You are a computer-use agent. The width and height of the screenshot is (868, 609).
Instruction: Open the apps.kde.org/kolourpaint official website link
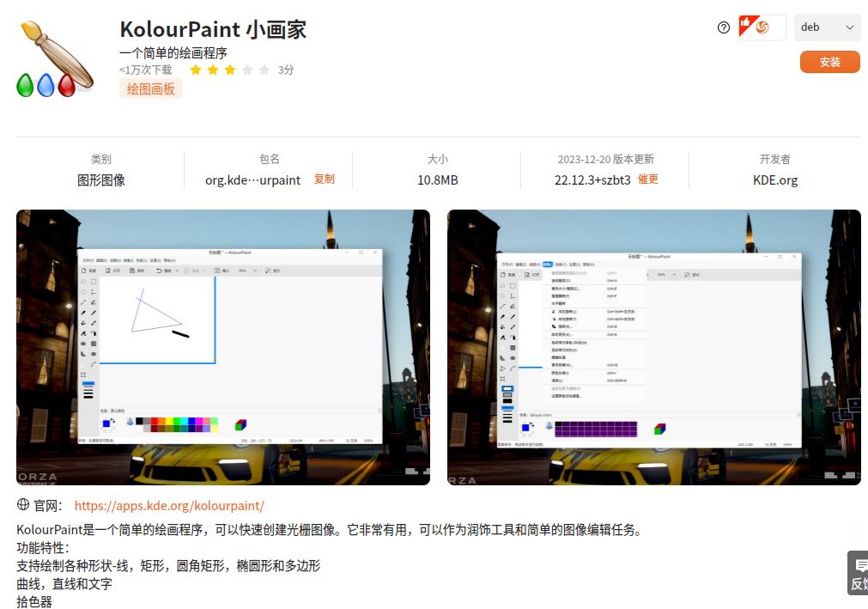(169, 505)
